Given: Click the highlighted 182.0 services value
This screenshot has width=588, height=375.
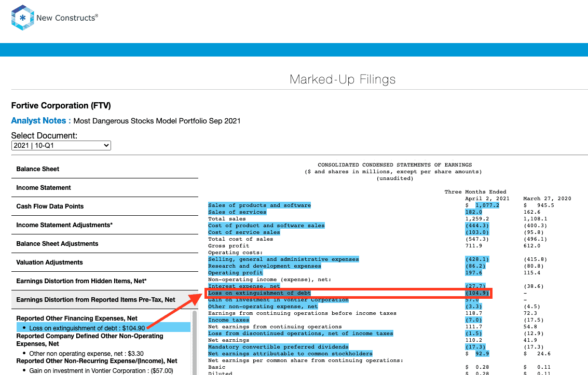Looking at the screenshot, I should coord(474,212).
